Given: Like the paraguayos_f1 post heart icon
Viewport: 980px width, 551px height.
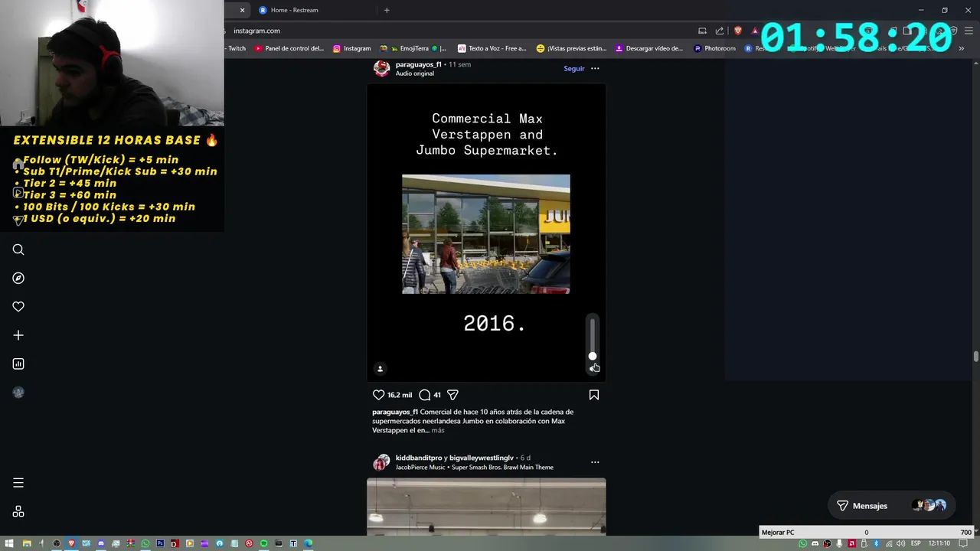Looking at the screenshot, I should [378, 395].
